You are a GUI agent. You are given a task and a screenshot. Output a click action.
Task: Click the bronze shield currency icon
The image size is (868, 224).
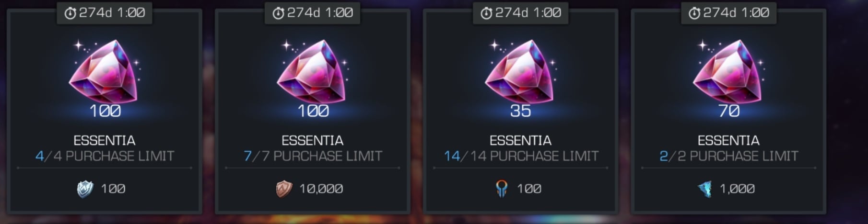(284, 189)
